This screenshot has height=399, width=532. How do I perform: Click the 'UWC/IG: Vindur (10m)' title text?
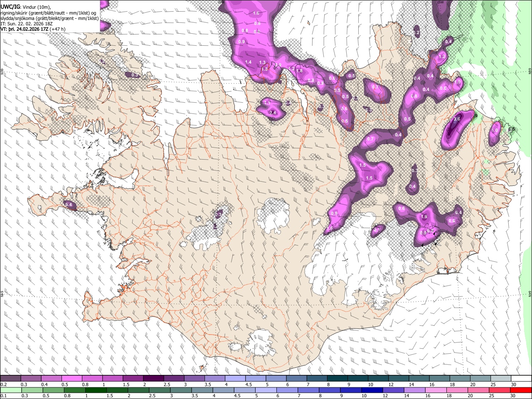pos(26,7)
